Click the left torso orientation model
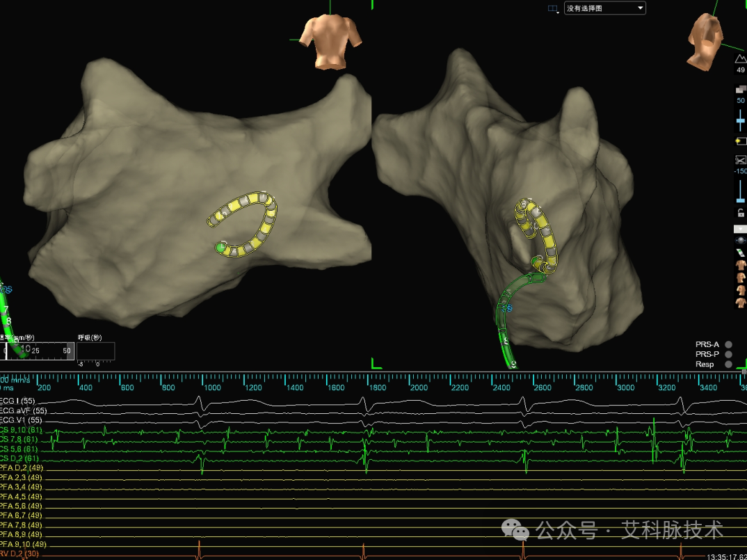This screenshot has width=747, height=560. (x=329, y=42)
